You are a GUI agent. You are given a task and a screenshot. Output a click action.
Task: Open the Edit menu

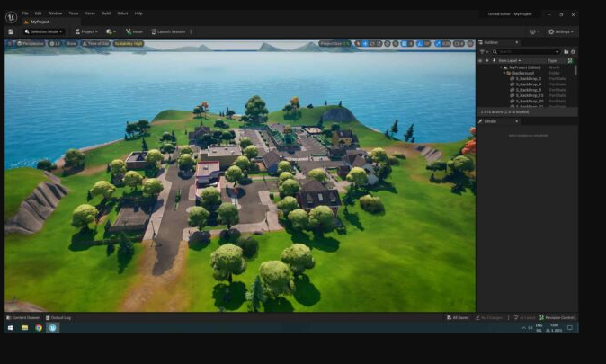[38, 13]
